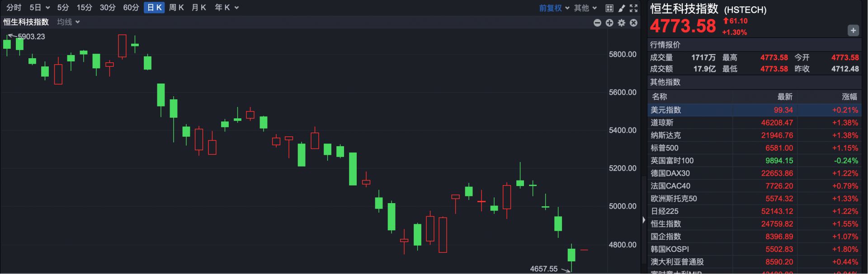Add HSTECH to watchlist with plus button
The height and width of the screenshot is (274, 868).
(x=853, y=31)
